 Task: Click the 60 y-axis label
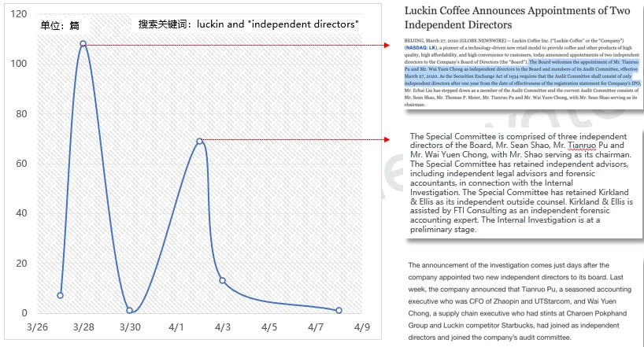pos(21,164)
